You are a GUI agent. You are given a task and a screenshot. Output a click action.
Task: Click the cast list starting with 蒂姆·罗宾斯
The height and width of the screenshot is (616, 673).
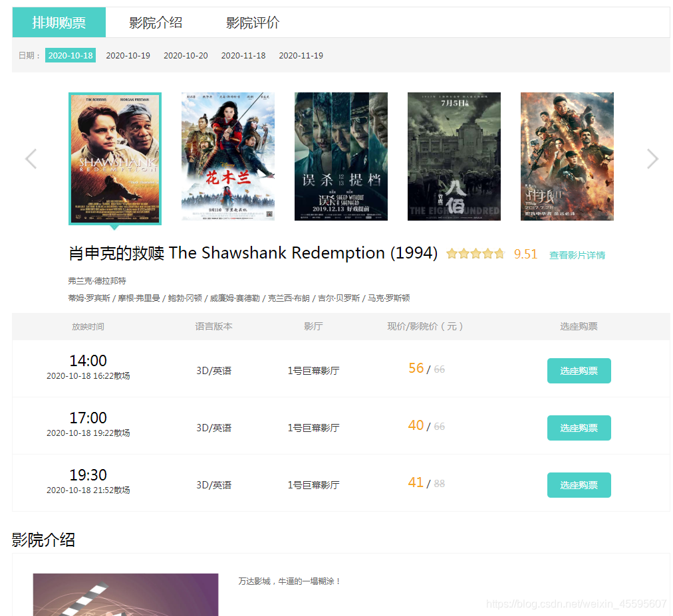tap(239, 298)
